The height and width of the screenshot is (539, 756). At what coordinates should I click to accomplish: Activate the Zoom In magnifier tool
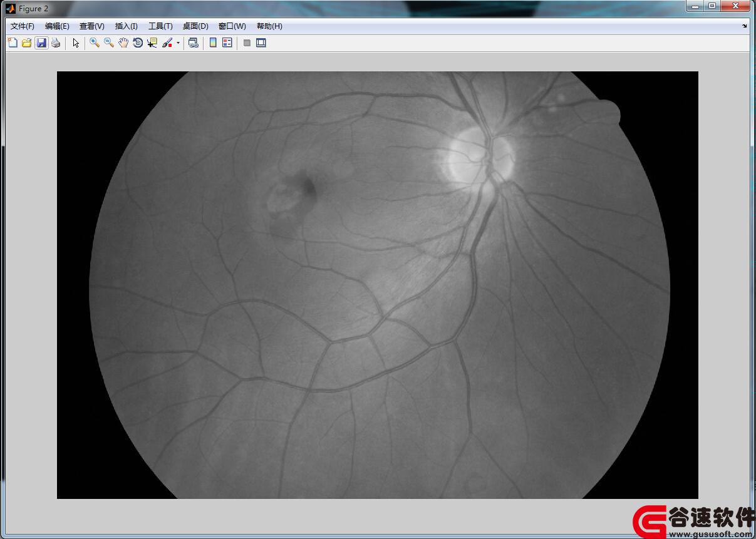click(95, 43)
